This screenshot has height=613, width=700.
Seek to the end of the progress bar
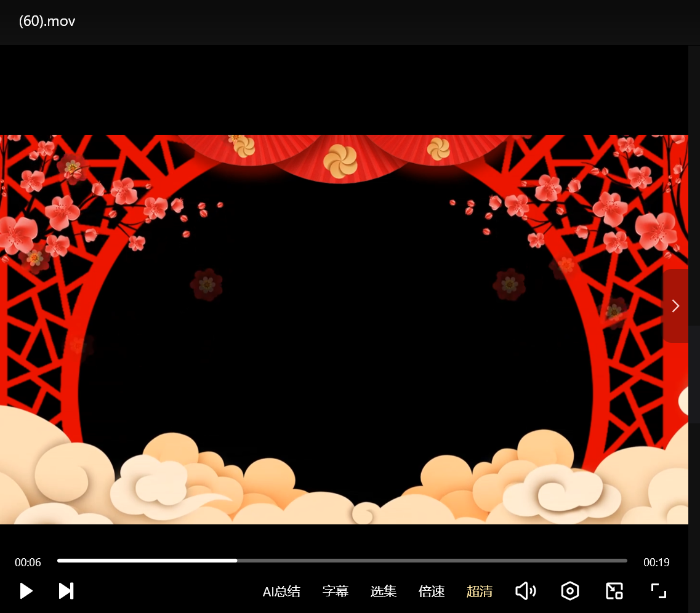coord(625,561)
